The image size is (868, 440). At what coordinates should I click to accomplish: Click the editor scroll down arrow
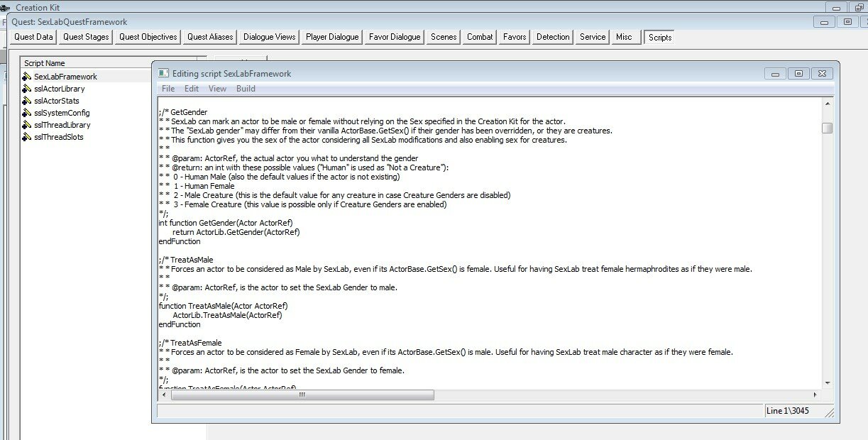pos(828,383)
